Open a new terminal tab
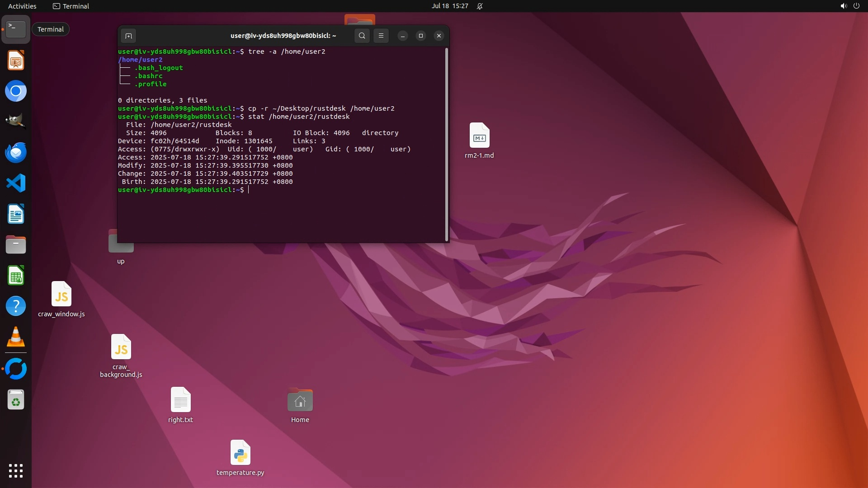Image resolution: width=868 pixels, height=488 pixels. point(128,36)
